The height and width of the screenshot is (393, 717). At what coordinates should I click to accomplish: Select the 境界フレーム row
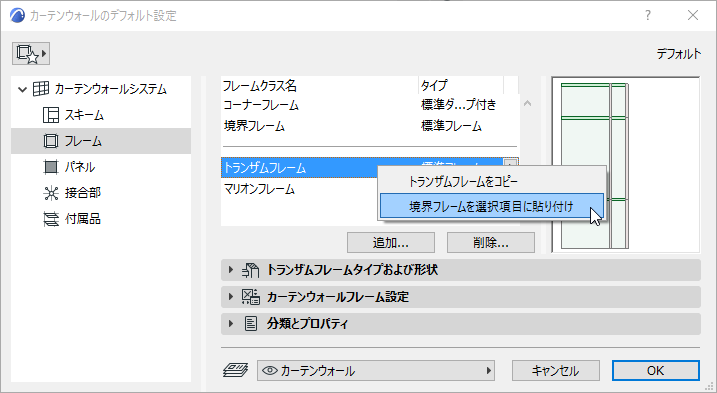click(x=370, y=126)
